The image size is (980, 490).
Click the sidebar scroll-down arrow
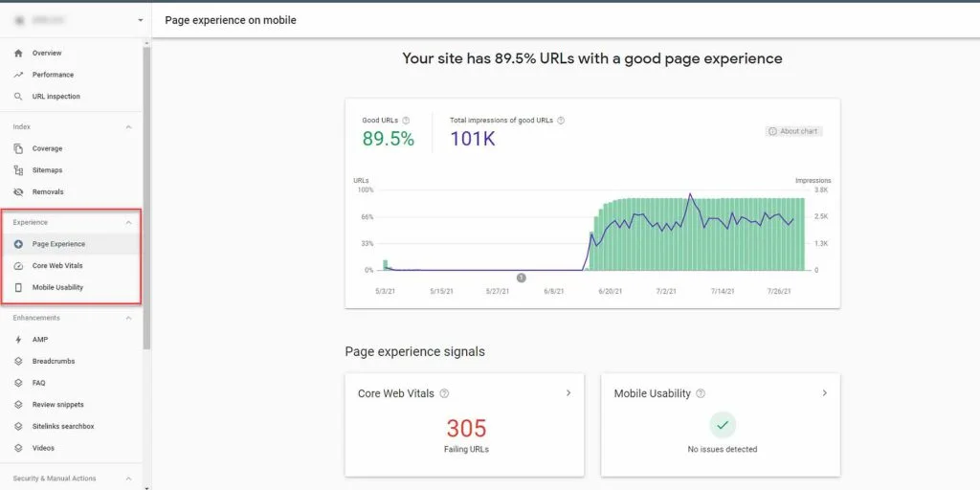146,487
